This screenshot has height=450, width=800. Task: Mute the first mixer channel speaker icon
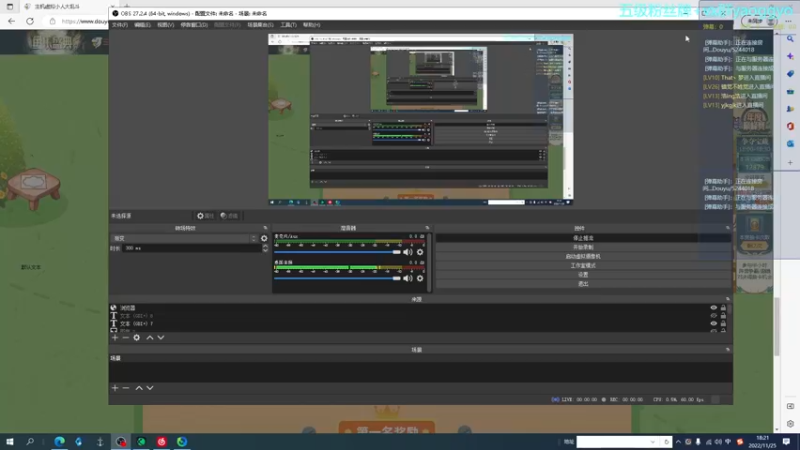pos(407,252)
